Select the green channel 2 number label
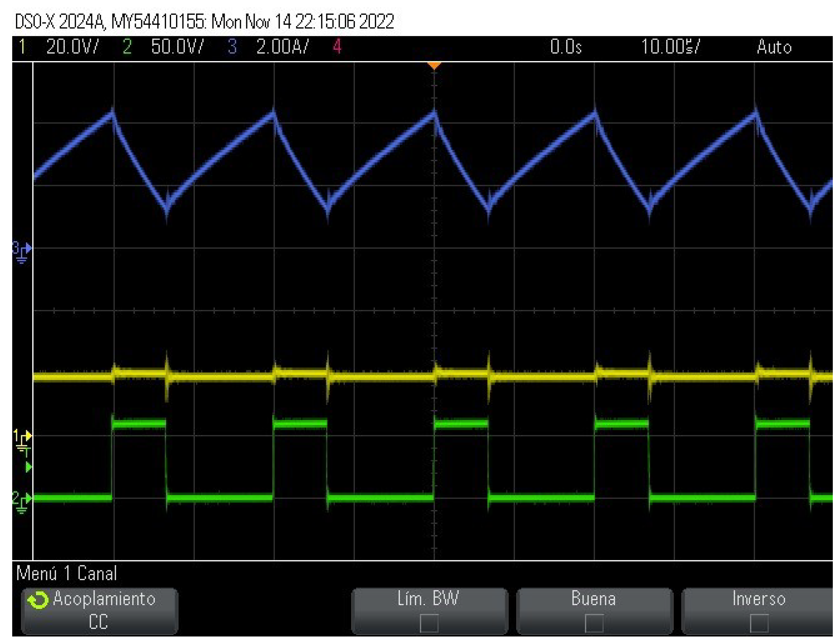The height and width of the screenshot is (644, 840). [127, 47]
